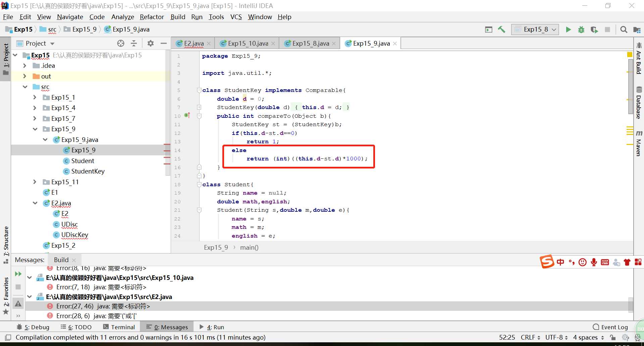Open Sogou voice input microphone

[594, 262]
